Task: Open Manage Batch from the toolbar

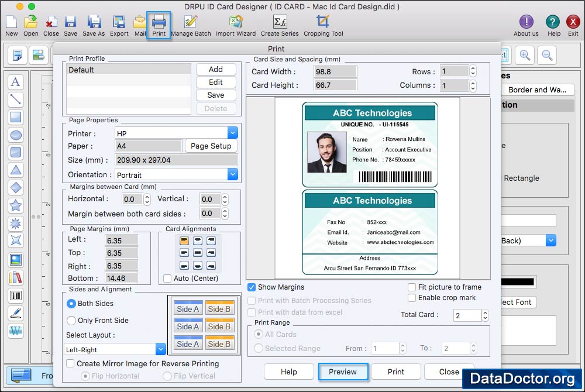Action: [191, 25]
